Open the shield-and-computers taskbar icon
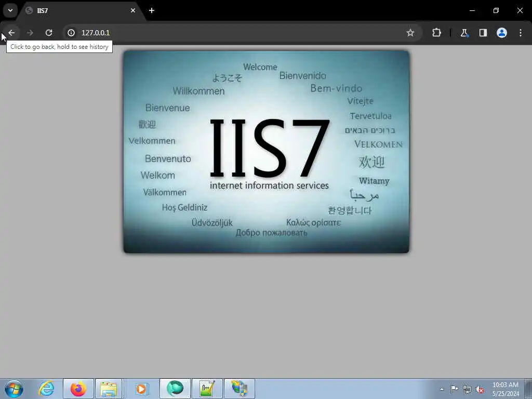This screenshot has height=399, width=532. point(240,389)
